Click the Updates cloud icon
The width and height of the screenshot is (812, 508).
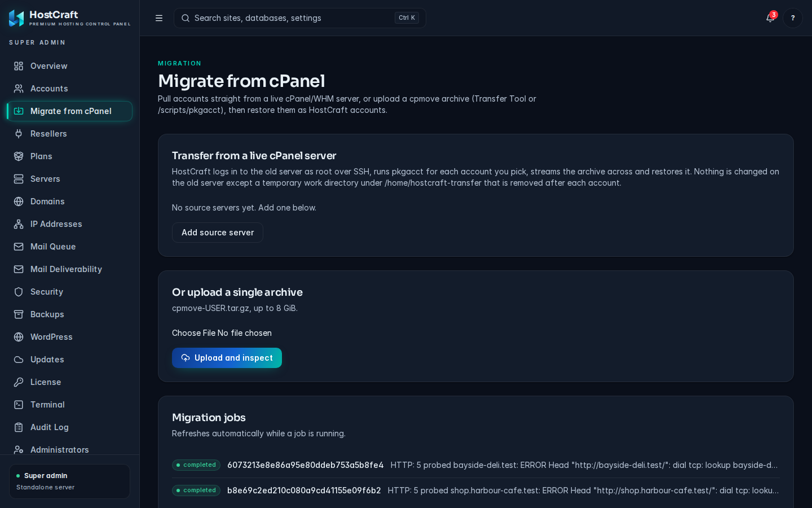click(19, 360)
